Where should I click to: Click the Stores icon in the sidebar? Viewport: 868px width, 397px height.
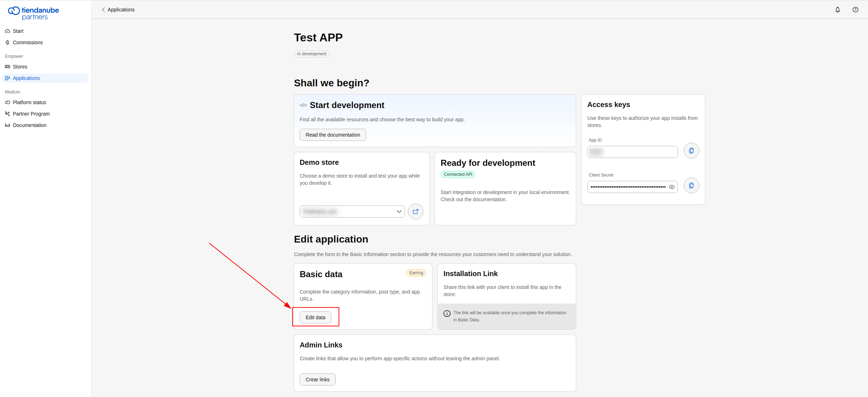coord(7,67)
